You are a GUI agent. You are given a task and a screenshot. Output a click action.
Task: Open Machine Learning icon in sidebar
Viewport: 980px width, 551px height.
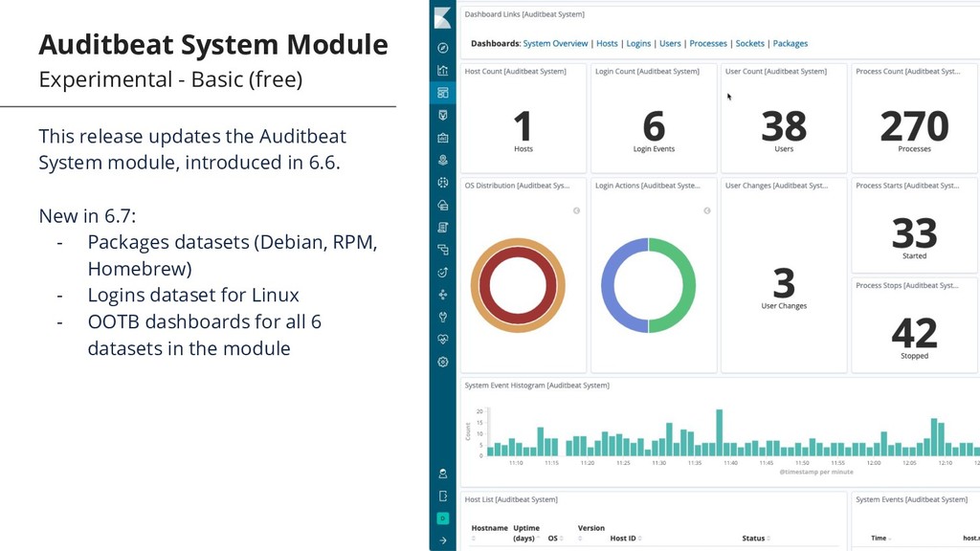(x=442, y=183)
